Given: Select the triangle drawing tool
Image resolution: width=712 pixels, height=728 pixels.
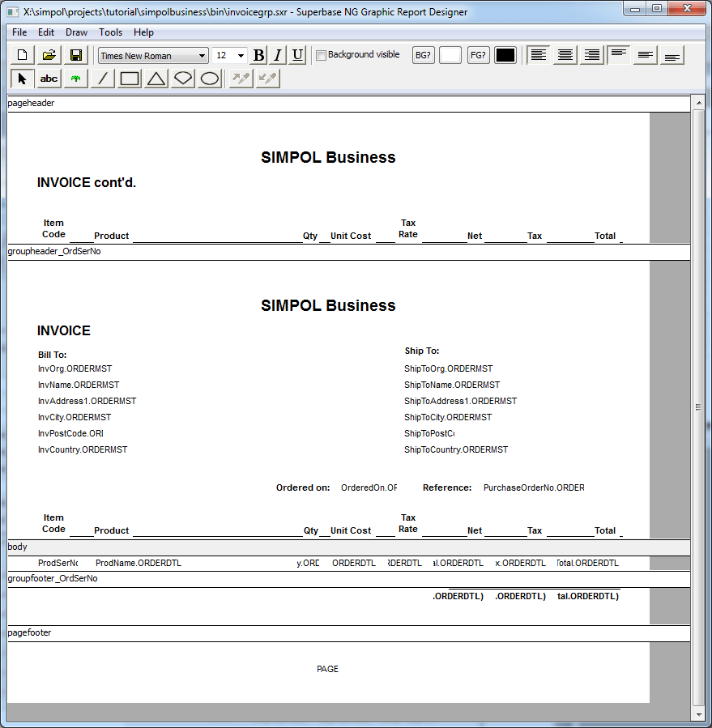Looking at the screenshot, I should 156,78.
